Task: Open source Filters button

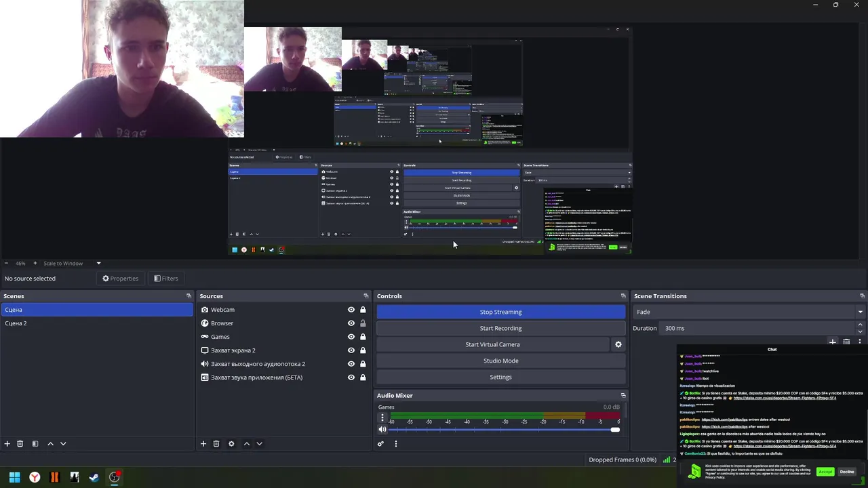Action: tap(165, 279)
